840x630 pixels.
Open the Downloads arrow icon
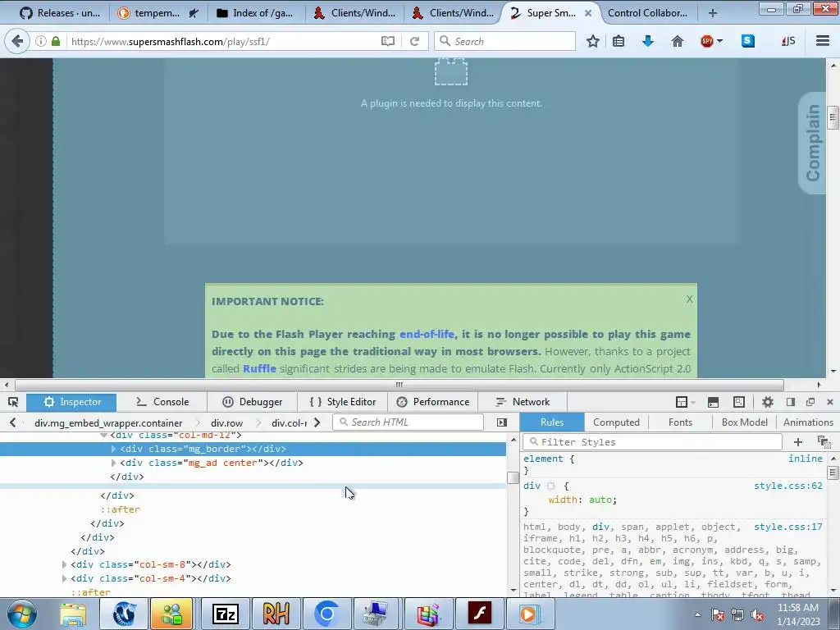point(648,41)
